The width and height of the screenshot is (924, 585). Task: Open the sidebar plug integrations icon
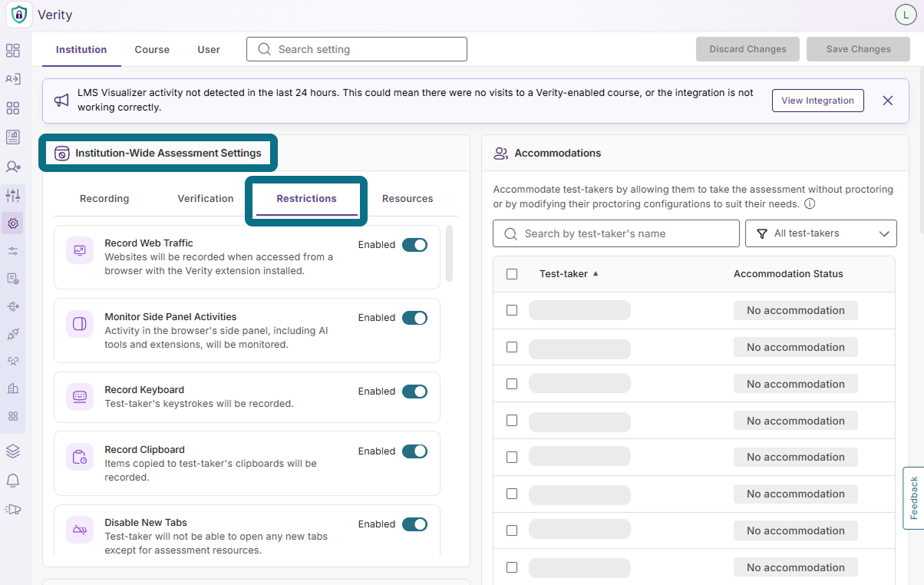pyautogui.click(x=13, y=334)
